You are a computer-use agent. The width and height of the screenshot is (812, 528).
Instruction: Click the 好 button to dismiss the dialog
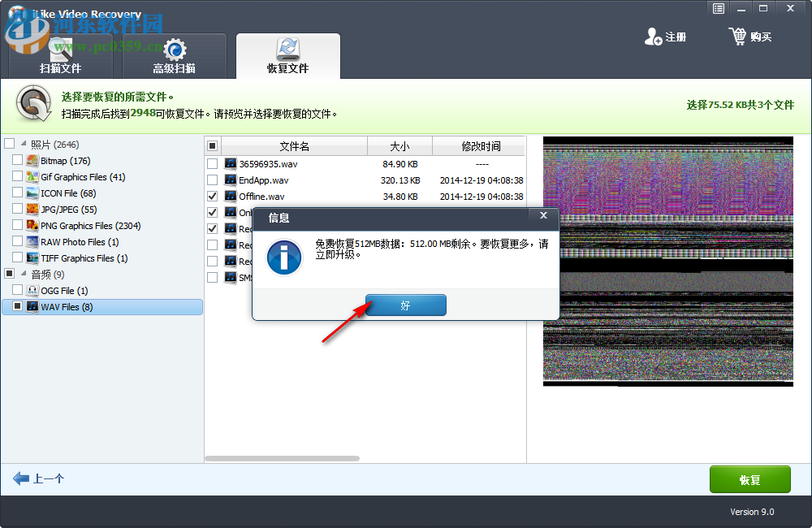pos(405,305)
